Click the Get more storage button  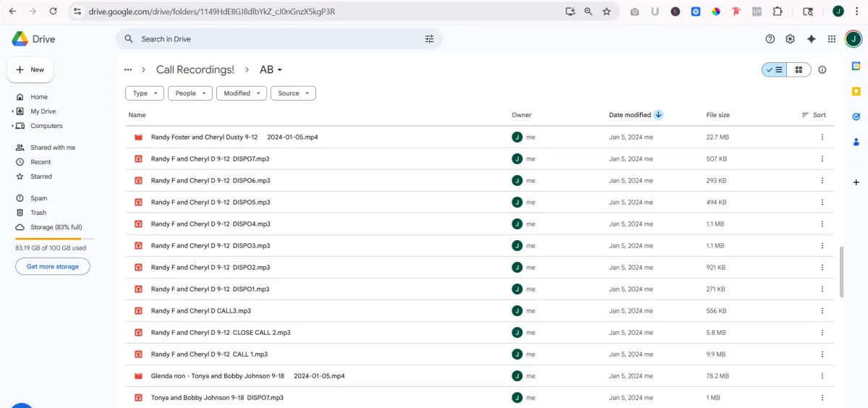coord(53,266)
